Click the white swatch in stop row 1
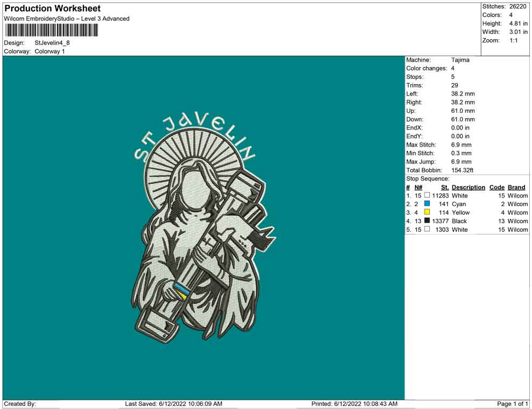Screen dimensions: 532x409 427,196
